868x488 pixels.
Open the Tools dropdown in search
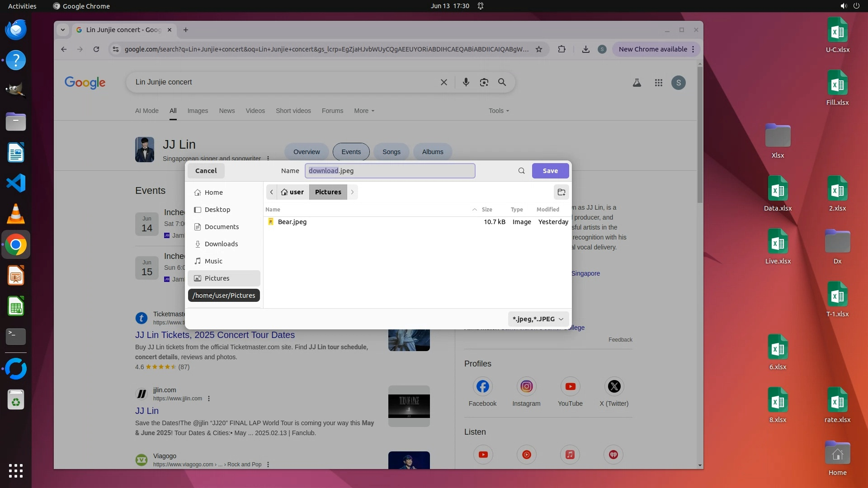click(499, 111)
